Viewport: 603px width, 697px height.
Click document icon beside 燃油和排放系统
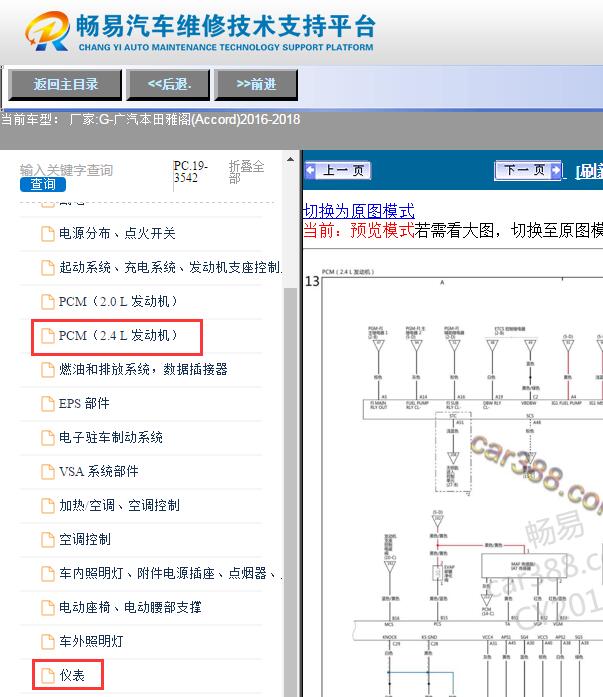[x=48, y=370]
